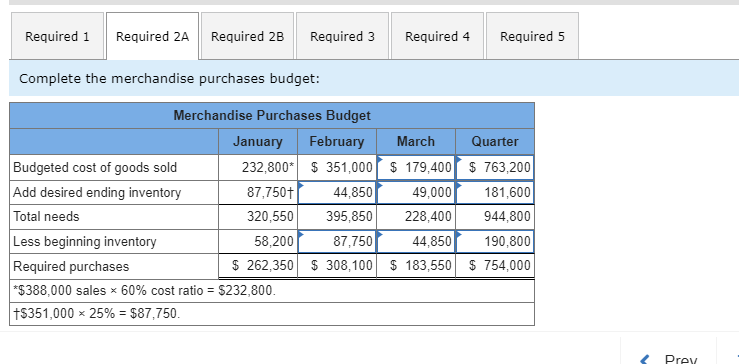The width and height of the screenshot is (739, 364).
Task: Click the Total needs row label
Action: pyautogui.click(x=46, y=217)
